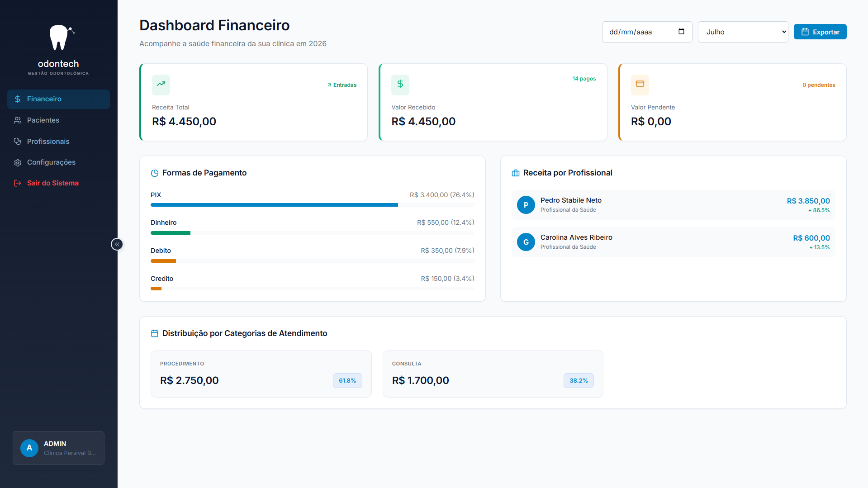The height and width of the screenshot is (488, 868).
Task: Open the Financeiro menu item
Action: pos(58,99)
